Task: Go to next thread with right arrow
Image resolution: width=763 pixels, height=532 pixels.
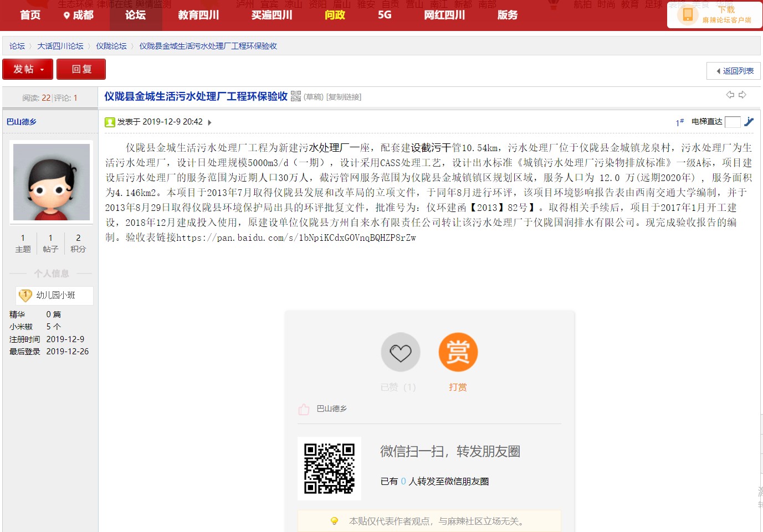Action: (742, 95)
